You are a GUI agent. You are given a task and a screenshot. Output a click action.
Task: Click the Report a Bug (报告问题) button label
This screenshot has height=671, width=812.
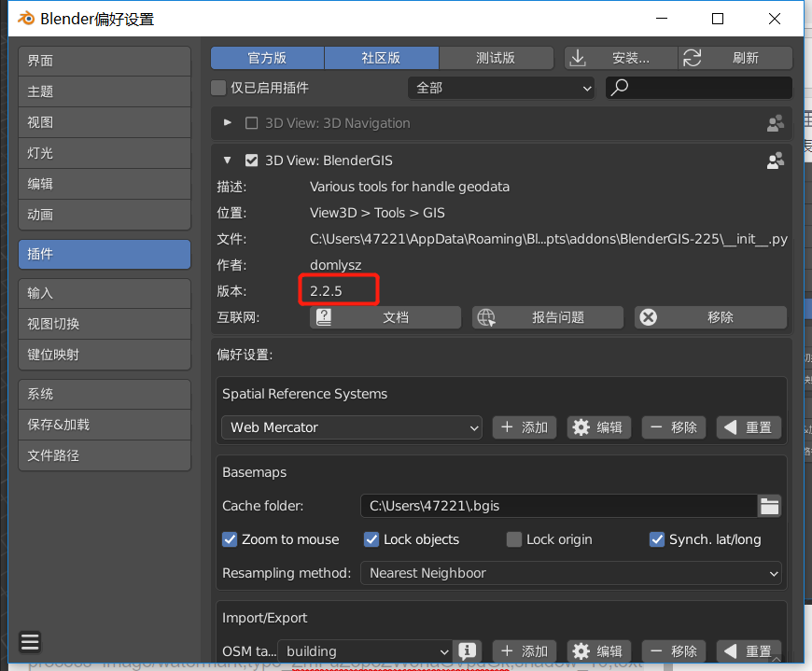pyautogui.click(x=558, y=317)
